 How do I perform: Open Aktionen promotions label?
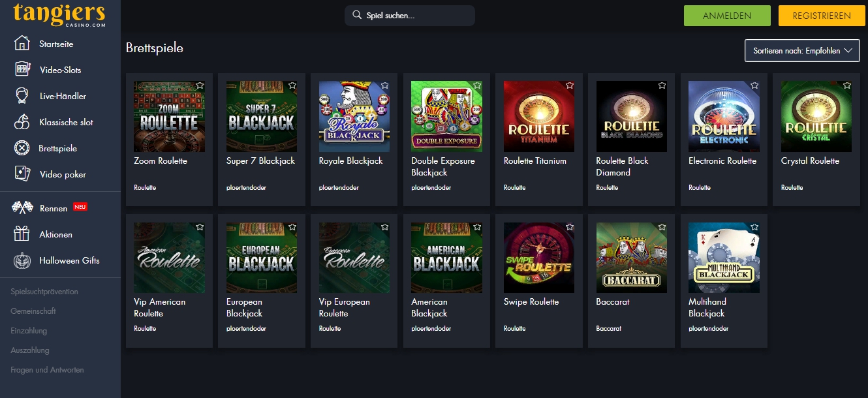pyautogui.click(x=55, y=234)
